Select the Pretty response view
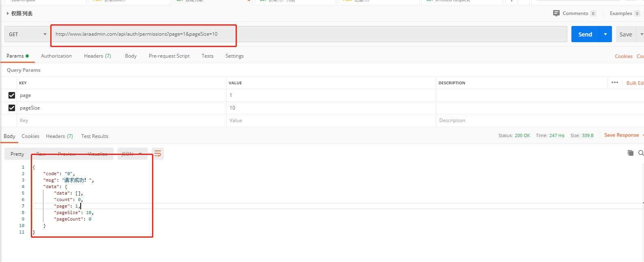The image size is (644, 262). coord(17,154)
